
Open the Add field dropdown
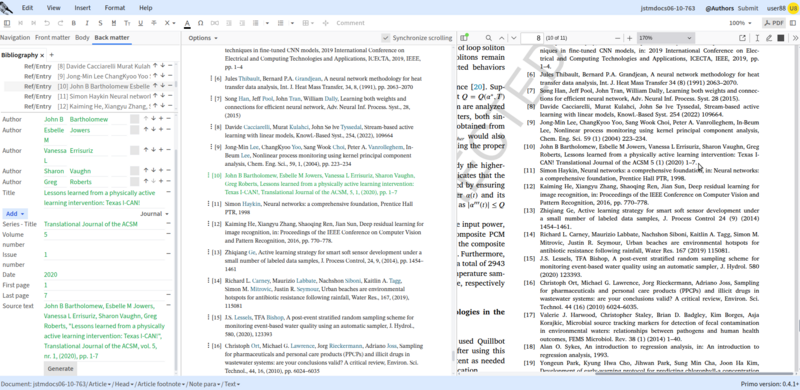(x=15, y=214)
